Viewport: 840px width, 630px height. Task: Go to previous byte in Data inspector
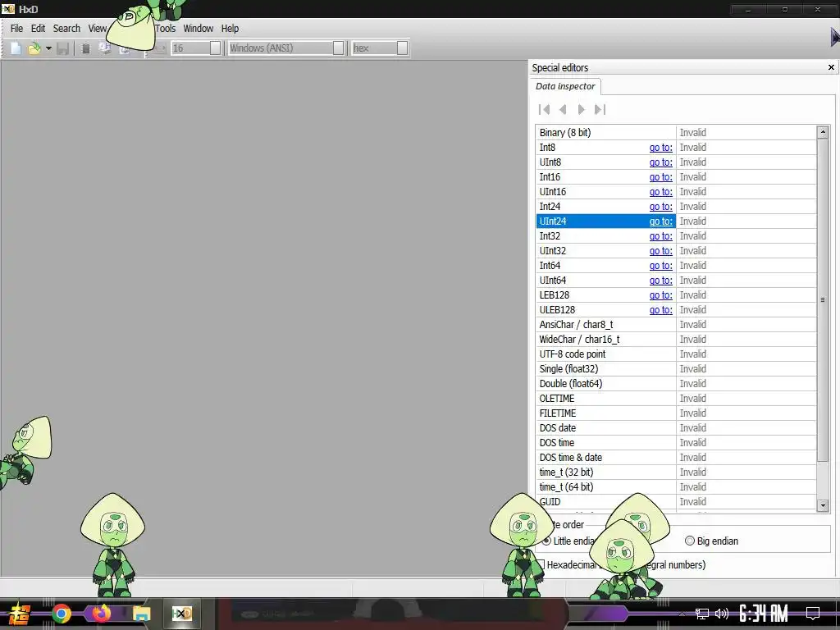(x=563, y=109)
